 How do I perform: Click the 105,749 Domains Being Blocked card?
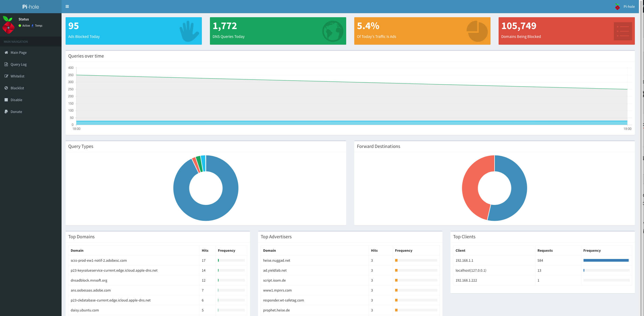pos(554,31)
